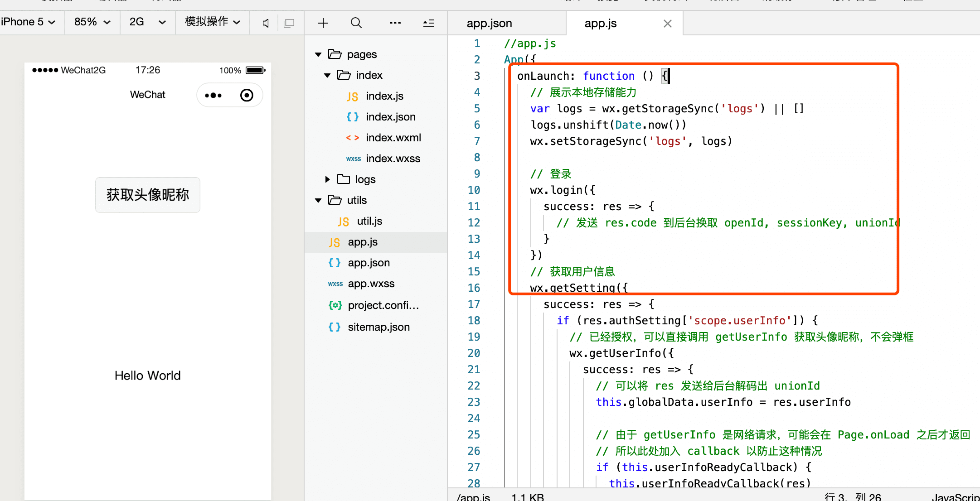Click the plus icon to add file

(x=323, y=23)
